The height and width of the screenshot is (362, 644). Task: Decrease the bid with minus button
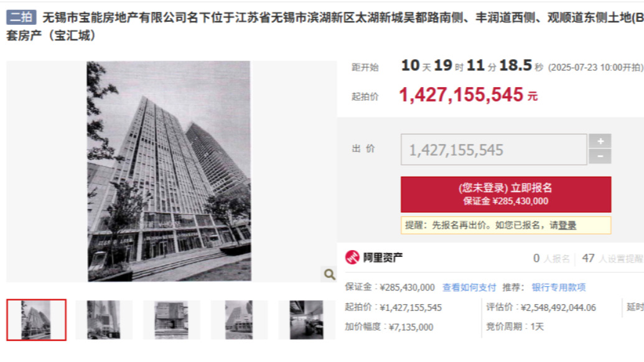pos(600,156)
